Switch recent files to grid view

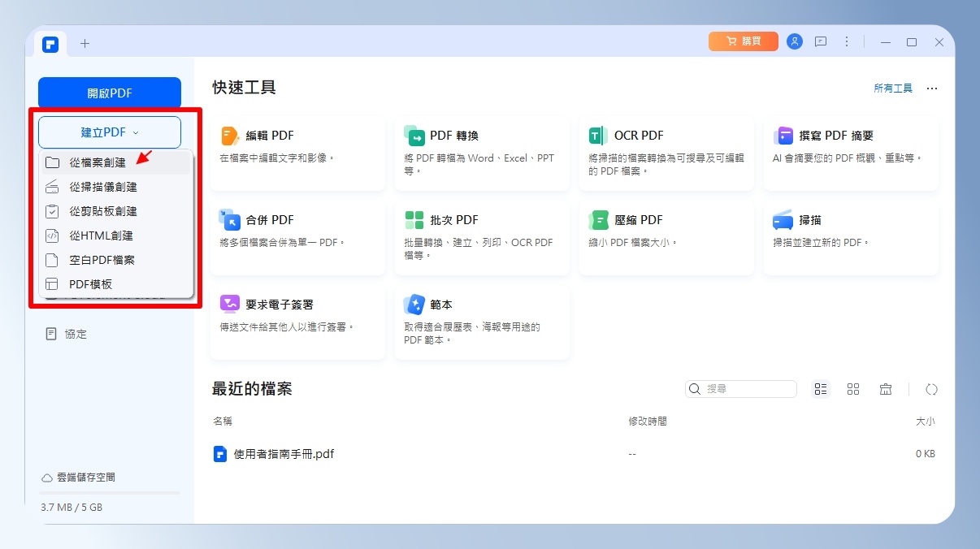pyautogui.click(x=853, y=389)
